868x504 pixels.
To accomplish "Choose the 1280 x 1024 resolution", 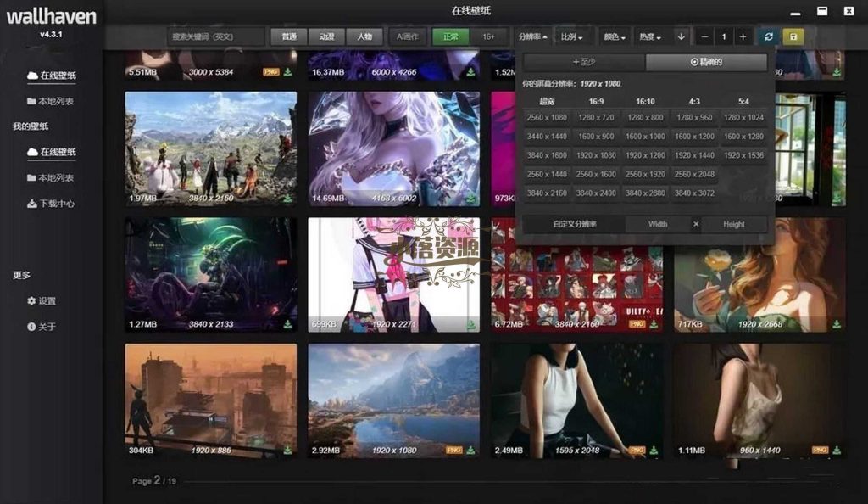I will [x=743, y=117].
